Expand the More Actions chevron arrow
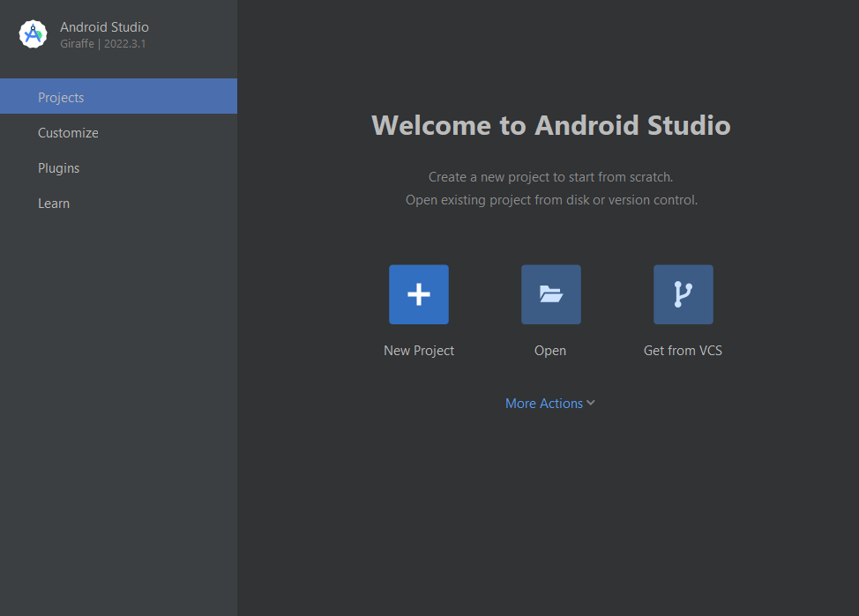The image size is (859, 616). point(591,403)
